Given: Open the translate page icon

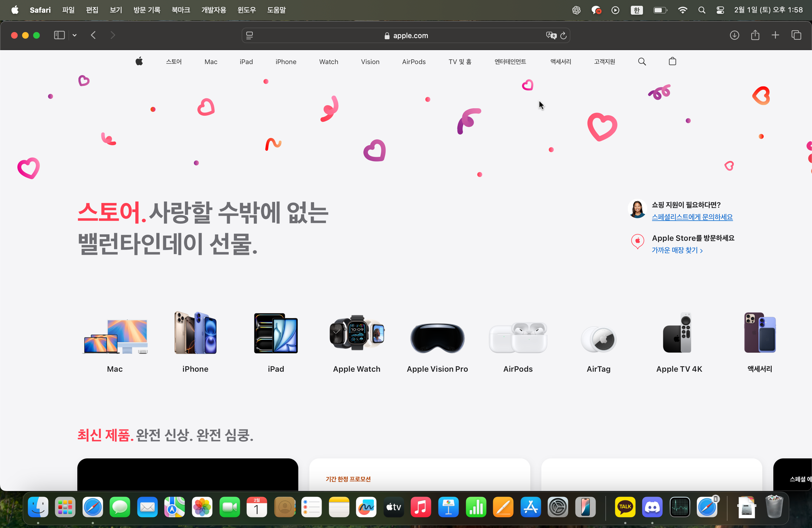Looking at the screenshot, I should point(551,35).
